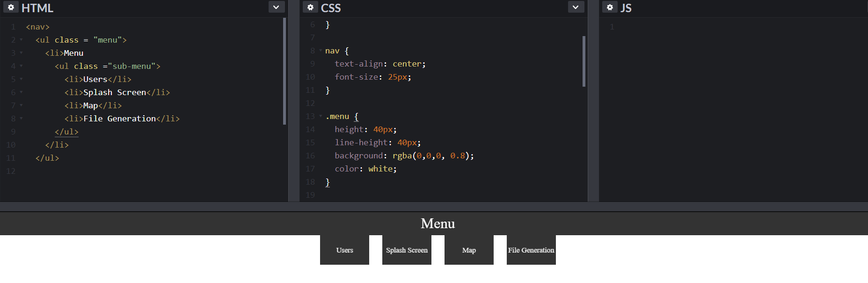
Task: Click the Users list item code line
Action: [x=98, y=79]
